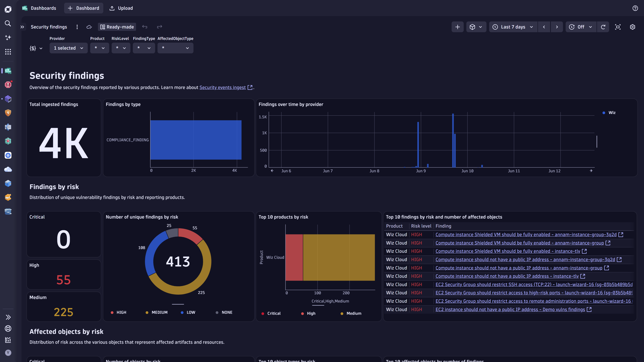Toggle Medium series in products legend
The height and width of the screenshot is (362, 644).
pos(351,313)
